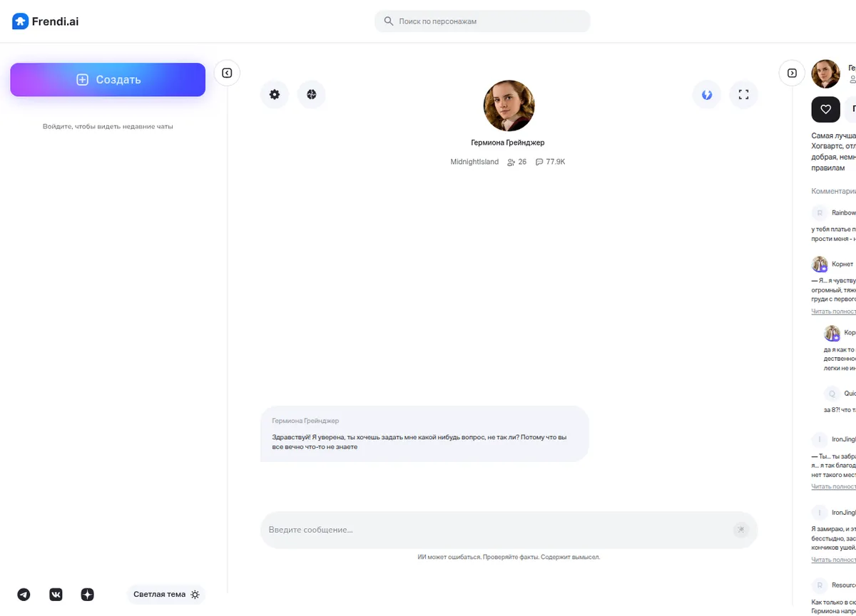856x616 pixels.
Task: Click the Комментарии heading in right panel
Action: click(833, 191)
